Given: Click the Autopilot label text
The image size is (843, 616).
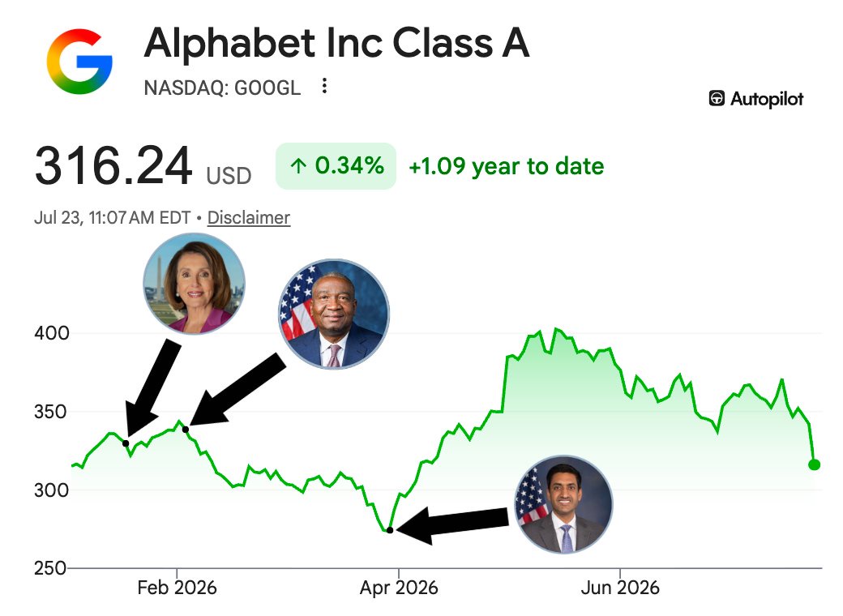Looking at the screenshot, I should point(767,99).
